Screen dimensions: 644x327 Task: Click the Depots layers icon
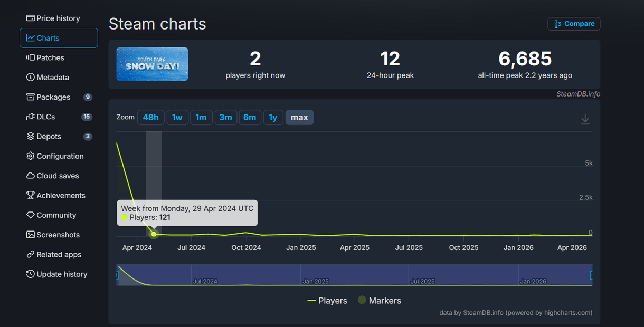(x=31, y=136)
